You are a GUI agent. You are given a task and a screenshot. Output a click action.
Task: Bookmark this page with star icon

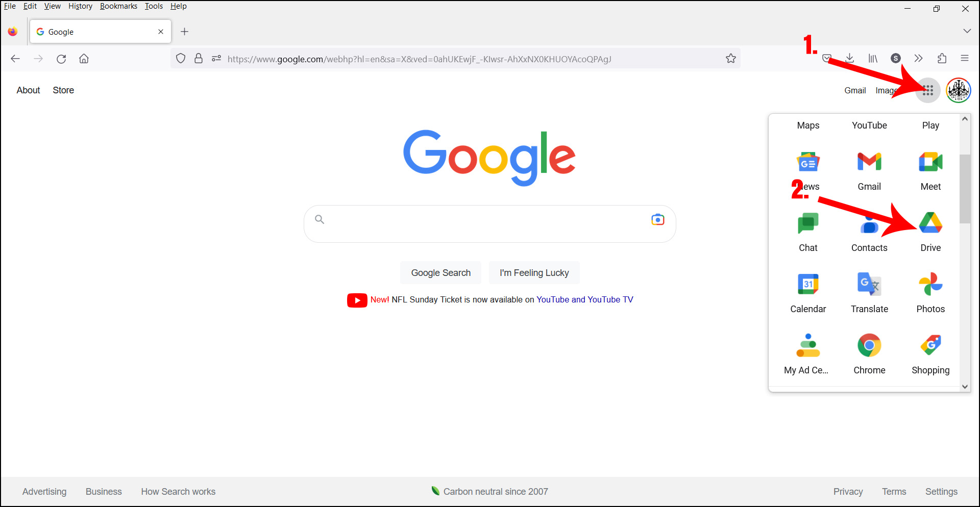[731, 59]
